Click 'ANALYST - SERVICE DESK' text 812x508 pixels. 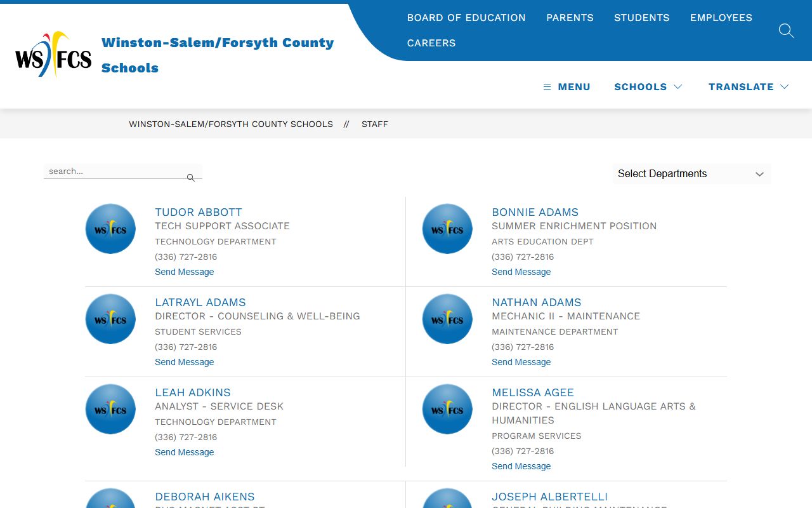tap(219, 406)
